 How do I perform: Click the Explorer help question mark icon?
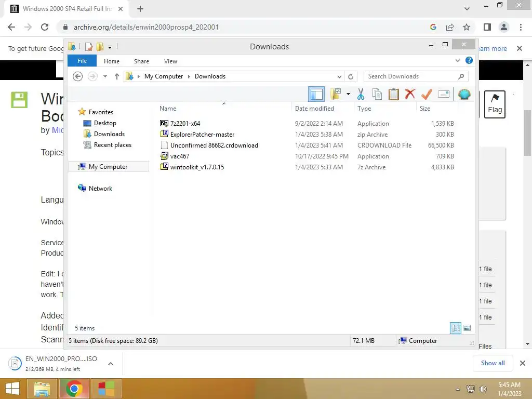[469, 60]
